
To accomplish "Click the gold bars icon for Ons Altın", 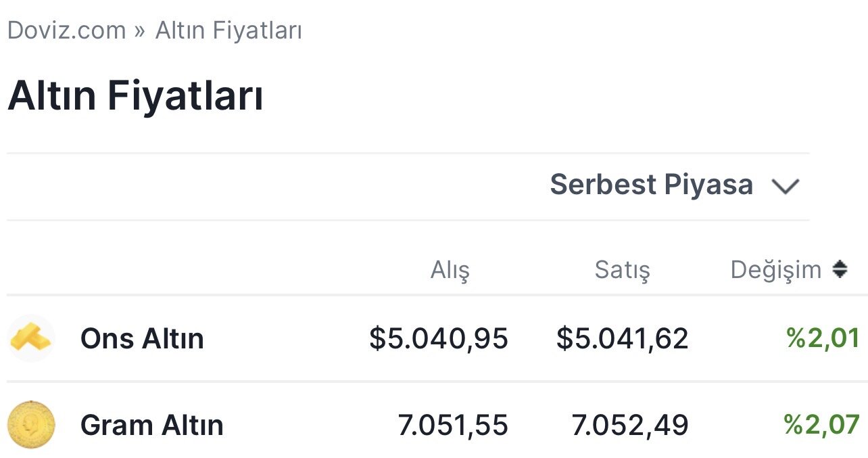I will (31, 338).
